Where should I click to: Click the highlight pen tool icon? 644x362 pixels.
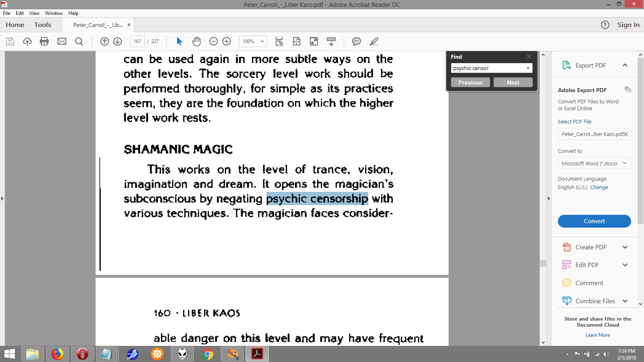click(x=374, y=41)
